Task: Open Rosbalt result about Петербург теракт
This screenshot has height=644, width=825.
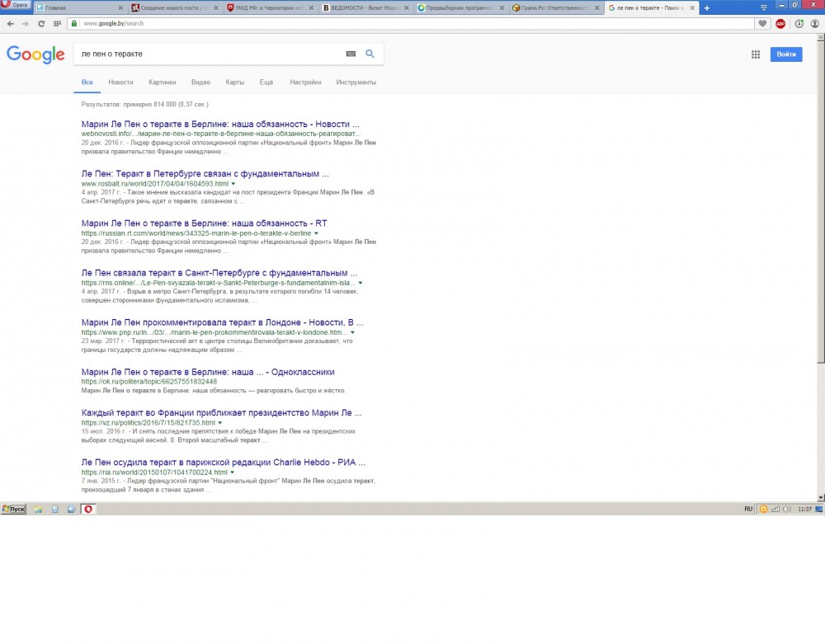Action: [x=205, y=173]
